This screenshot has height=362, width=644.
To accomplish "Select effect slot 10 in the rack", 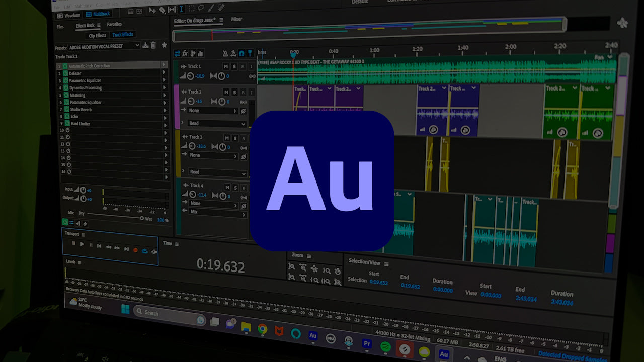I will [x=114, y=130].
